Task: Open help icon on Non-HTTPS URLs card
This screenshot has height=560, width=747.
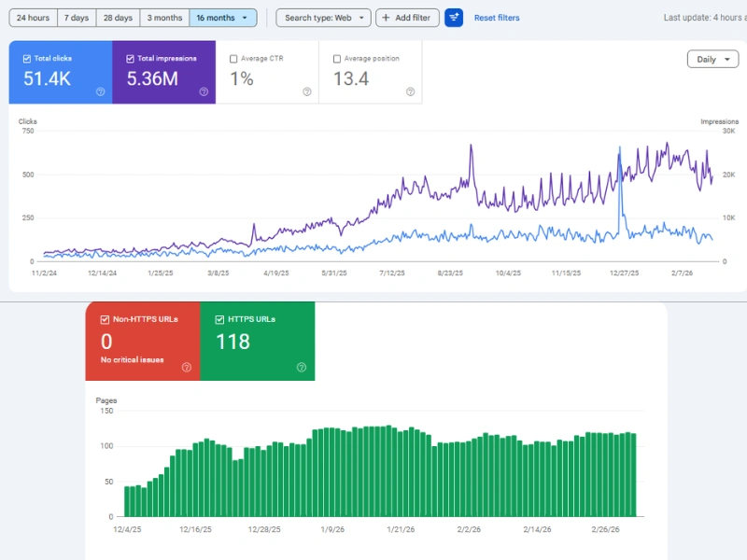Action: click(x=187, y=368)
